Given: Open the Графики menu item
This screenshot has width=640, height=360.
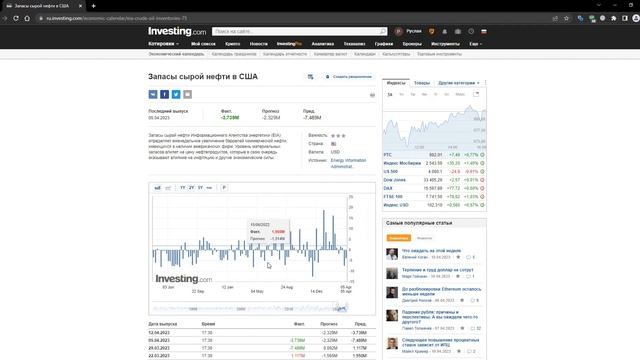Looking at the screenshot, I should (x=384, y=44).
